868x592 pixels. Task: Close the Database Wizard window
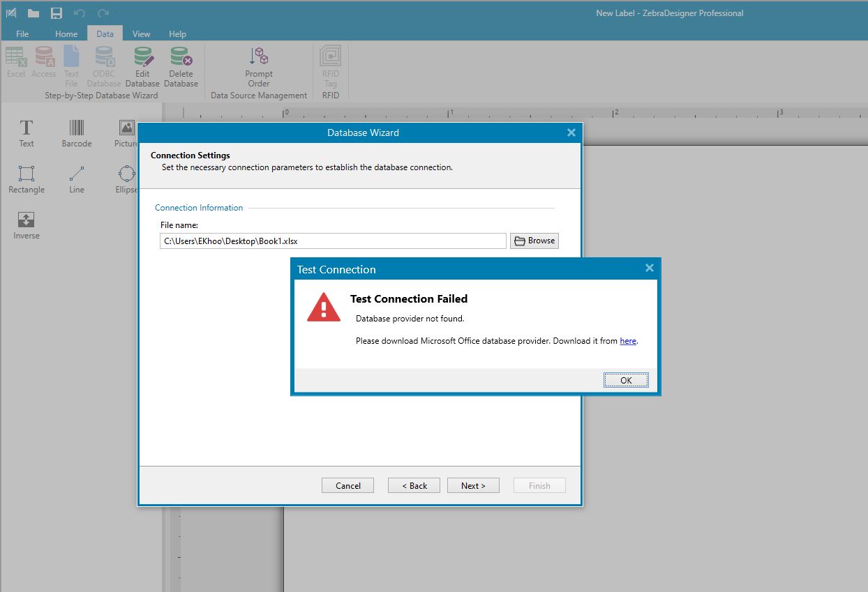[x=571, y=132]
